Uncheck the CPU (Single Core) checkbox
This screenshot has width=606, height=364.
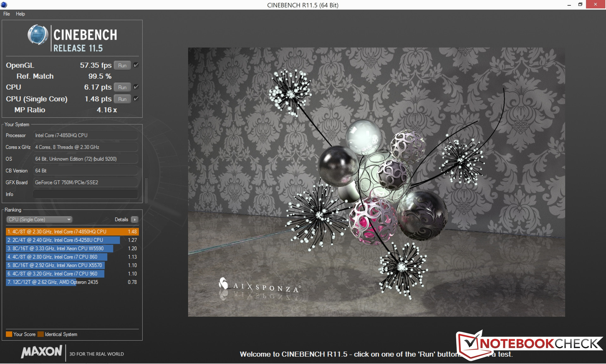[136, 99]
